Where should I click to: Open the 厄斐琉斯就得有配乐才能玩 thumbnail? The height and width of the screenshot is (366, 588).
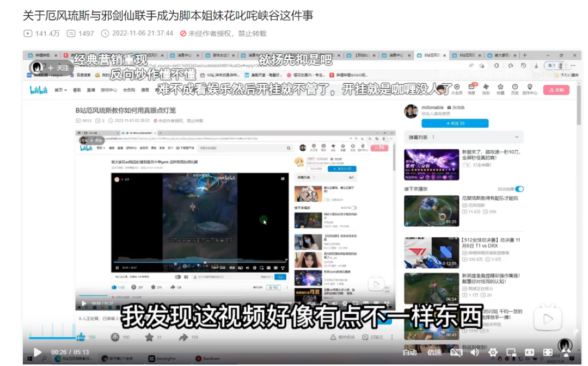(x=432, y=211)
